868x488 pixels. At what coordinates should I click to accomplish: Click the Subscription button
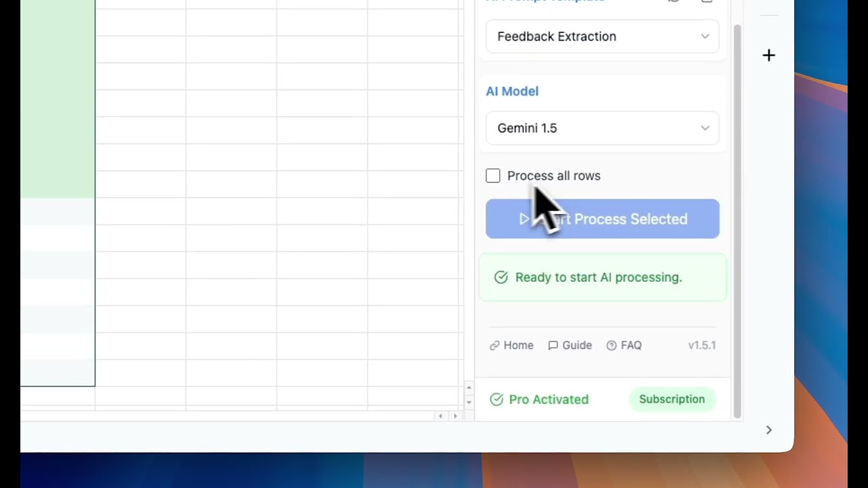[x=671, y=399]
